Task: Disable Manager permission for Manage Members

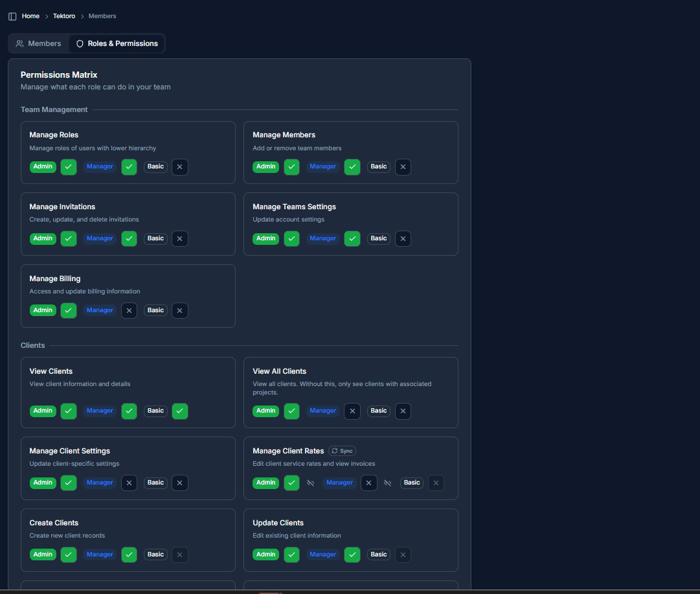Action: point(352,167)
